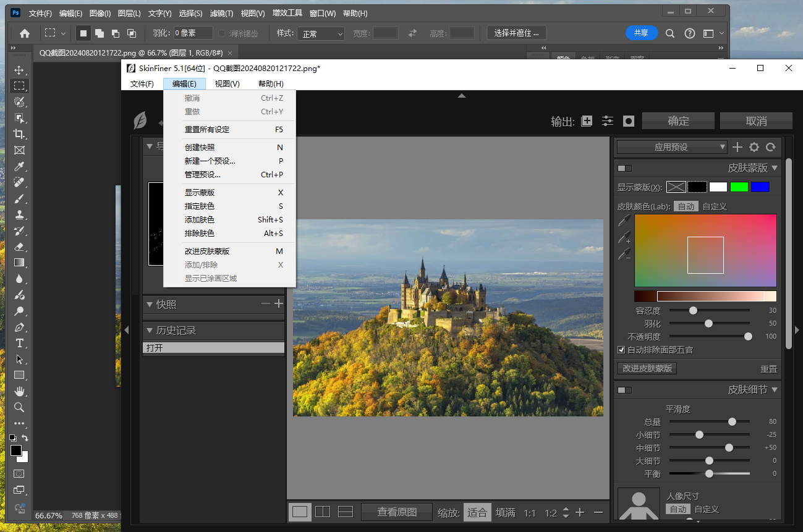Select the Rectangular Marquee tool in Photoshop toolbar
The height and width of the screenshot is (532, 803).
click(x=19, y=86)
